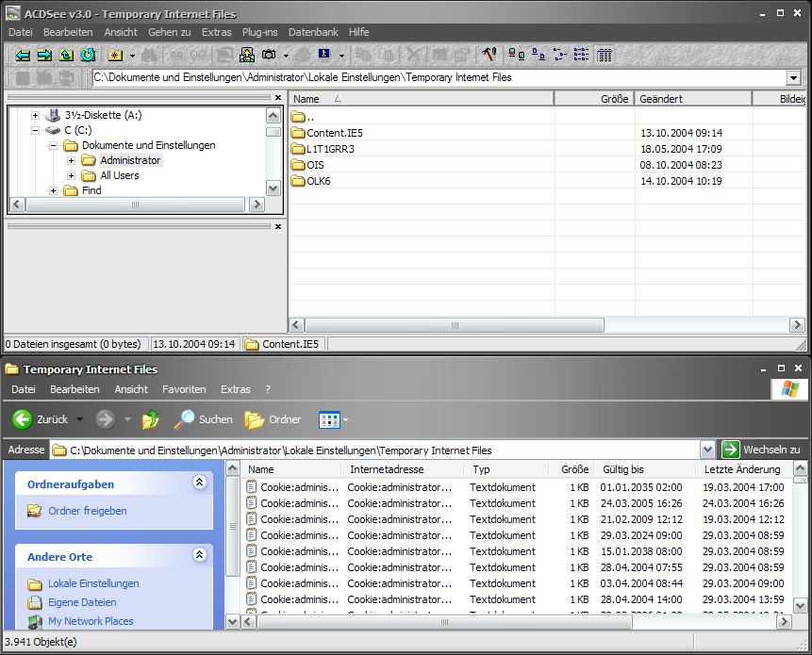Select cookie row valid until 15.01.2038 08:00
The width and height of the screenshot is (812, 655).
[x=515, y=551]
